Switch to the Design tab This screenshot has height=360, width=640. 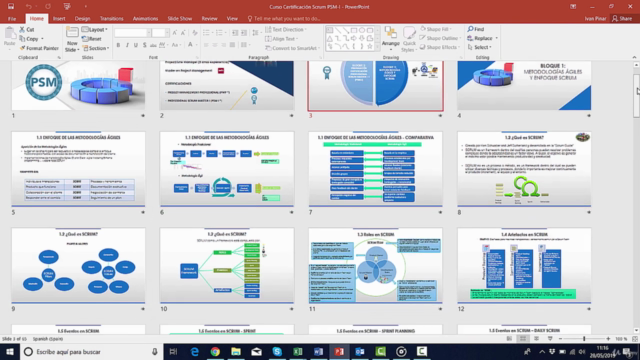[x=82, y=19]
